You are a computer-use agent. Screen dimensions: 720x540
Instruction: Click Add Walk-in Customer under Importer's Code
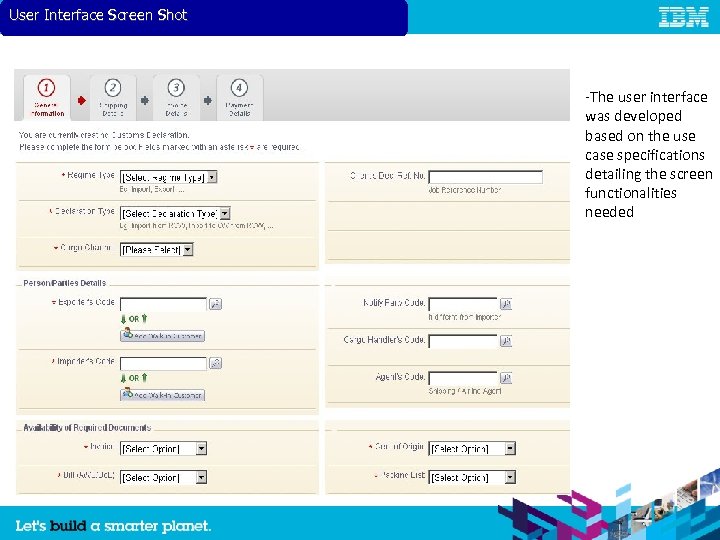pyautogui.click(x=163, y=394)
